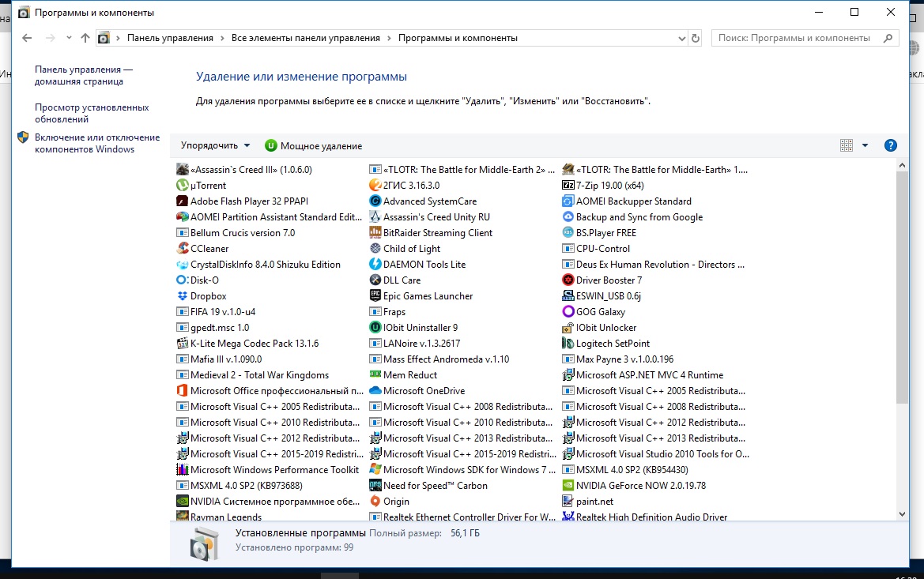Screen dimensions: 924x579
Task: Click Программы и компоненты breadcrumb
Action: pos(458,38)
